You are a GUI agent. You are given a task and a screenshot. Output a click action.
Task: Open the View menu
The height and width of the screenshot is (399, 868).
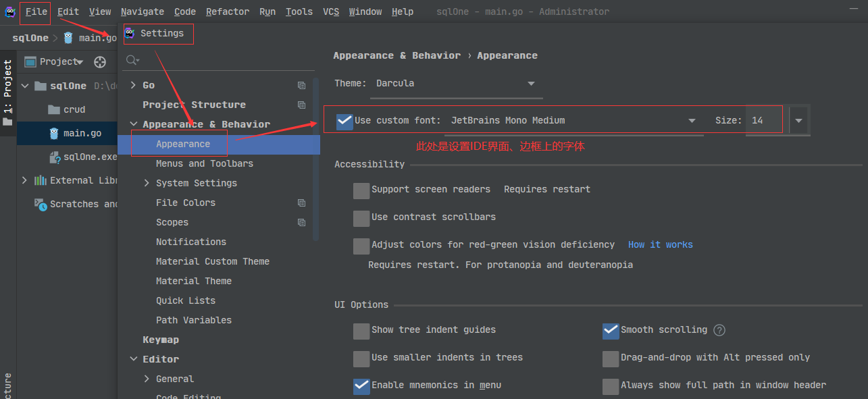[x=100, y=11]
